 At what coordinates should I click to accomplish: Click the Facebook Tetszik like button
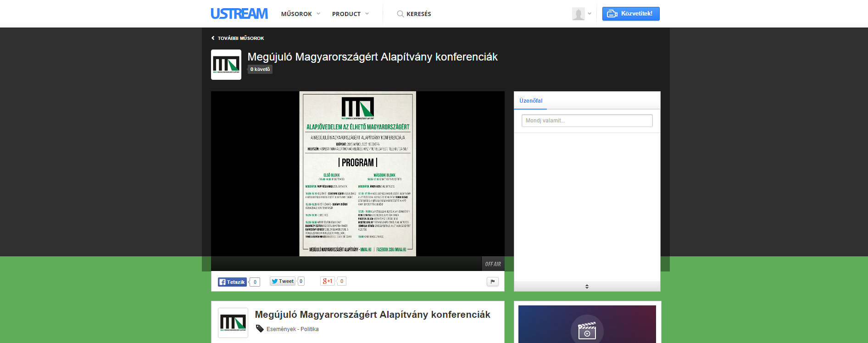pyautogui.click(x=232, y=282)
